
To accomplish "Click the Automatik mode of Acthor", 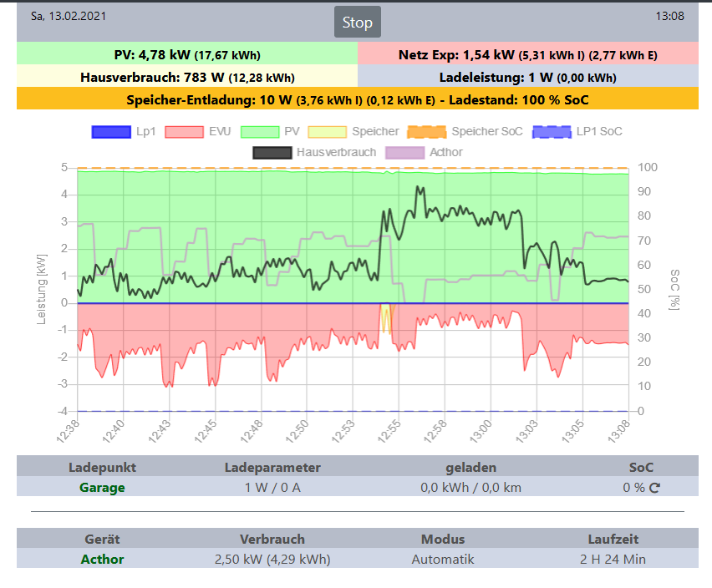I will click(x=443, y=560).
